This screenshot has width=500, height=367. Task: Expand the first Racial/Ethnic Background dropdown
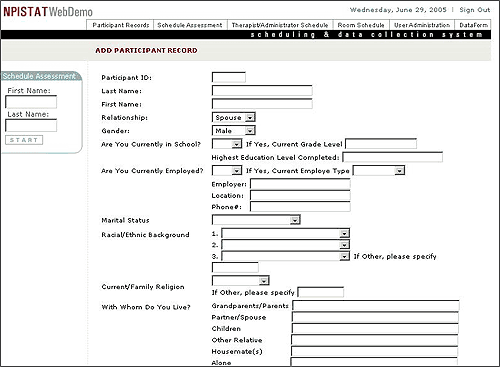click(285, 234)
